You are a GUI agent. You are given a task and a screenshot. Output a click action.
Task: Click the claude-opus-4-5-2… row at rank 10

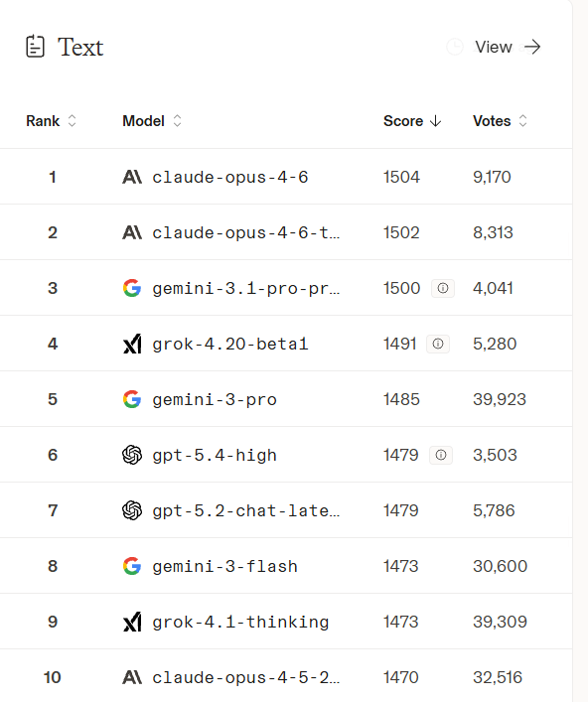(x=286, y=676)
